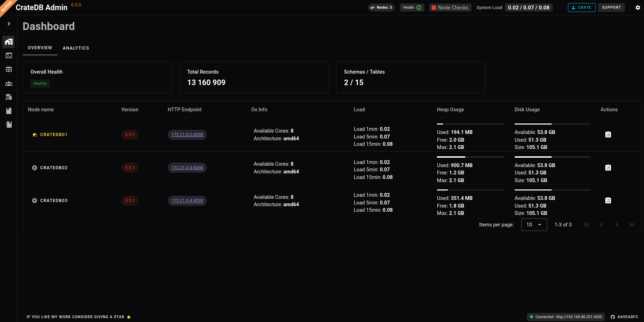Open the GitHub icon in footer

(613, 317)
